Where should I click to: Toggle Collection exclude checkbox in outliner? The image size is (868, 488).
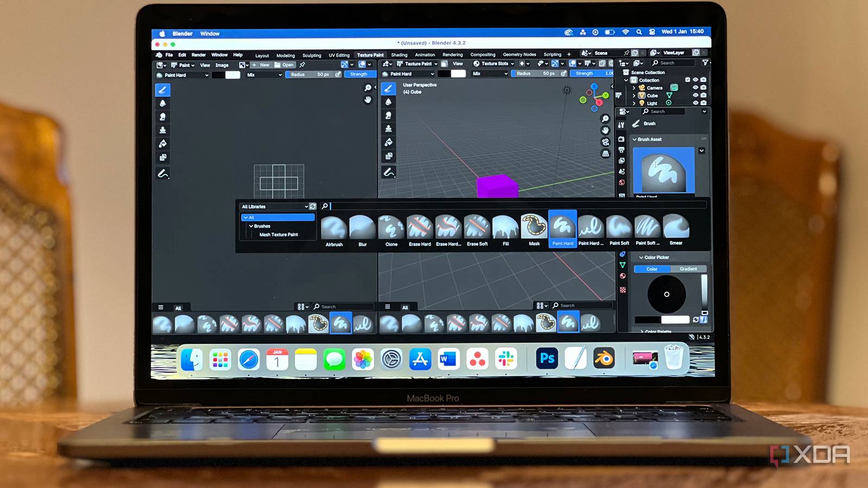[x=687, y=80]
